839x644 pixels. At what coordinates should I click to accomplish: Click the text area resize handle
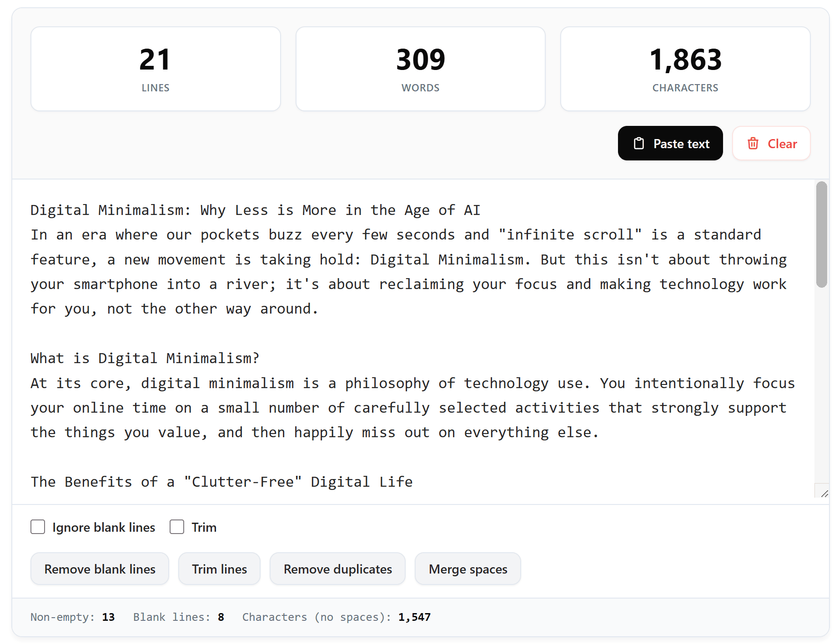pos(824,494)
